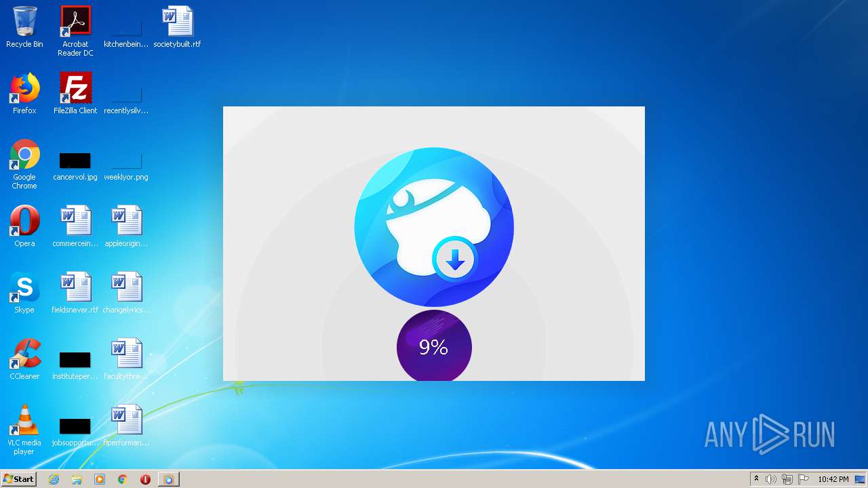Open the Opera desktop shortcut
Viewport: 868px width, 488px height.
[x=24, y=226]
